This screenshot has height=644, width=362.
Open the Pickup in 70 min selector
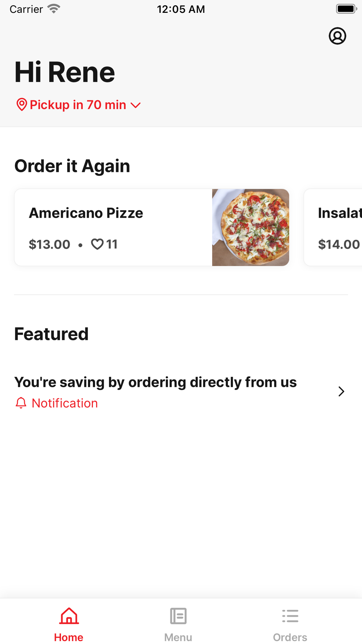(x=78, y=105)
